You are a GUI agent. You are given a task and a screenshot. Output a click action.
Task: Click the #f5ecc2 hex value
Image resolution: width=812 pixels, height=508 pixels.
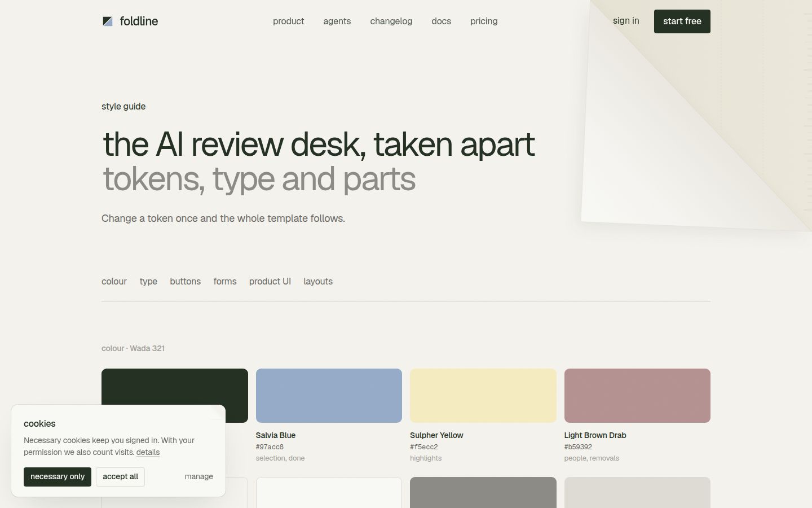coord(424,447)
